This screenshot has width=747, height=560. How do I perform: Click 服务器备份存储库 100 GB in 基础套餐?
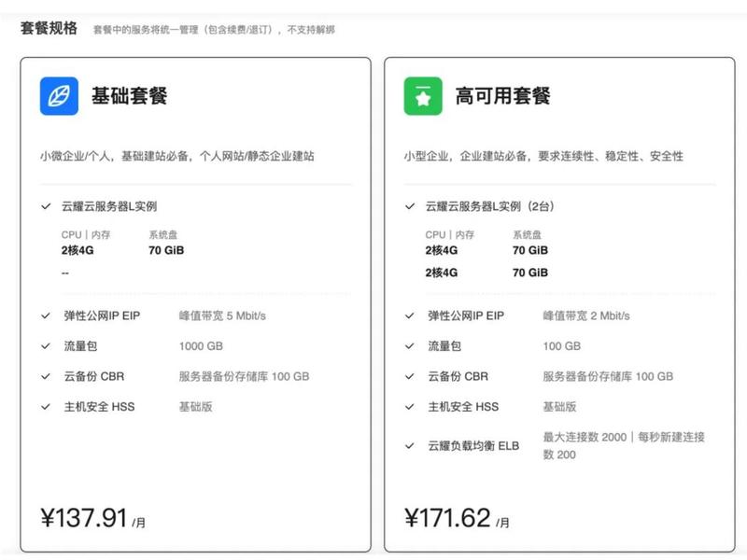point(244,376)
